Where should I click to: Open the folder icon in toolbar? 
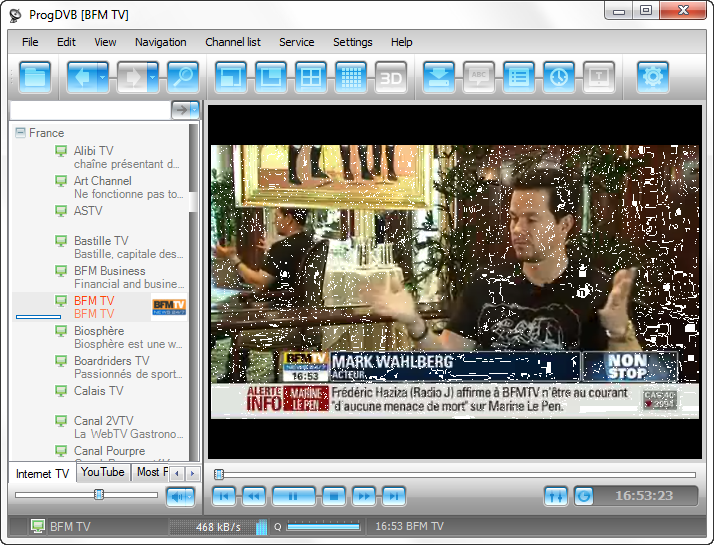pyautogui.click(x=35, y=77)
